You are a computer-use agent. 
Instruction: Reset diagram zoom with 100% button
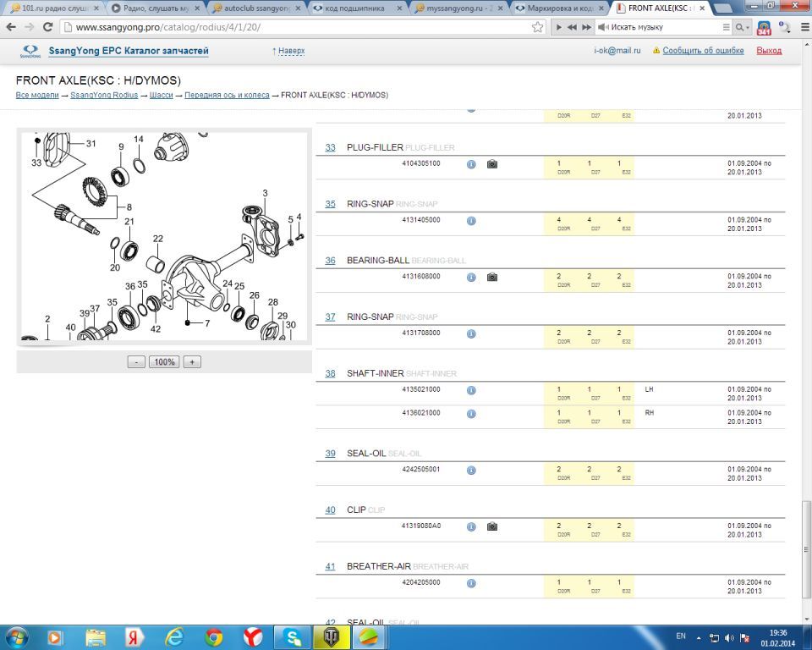click(x=164, y=362)
